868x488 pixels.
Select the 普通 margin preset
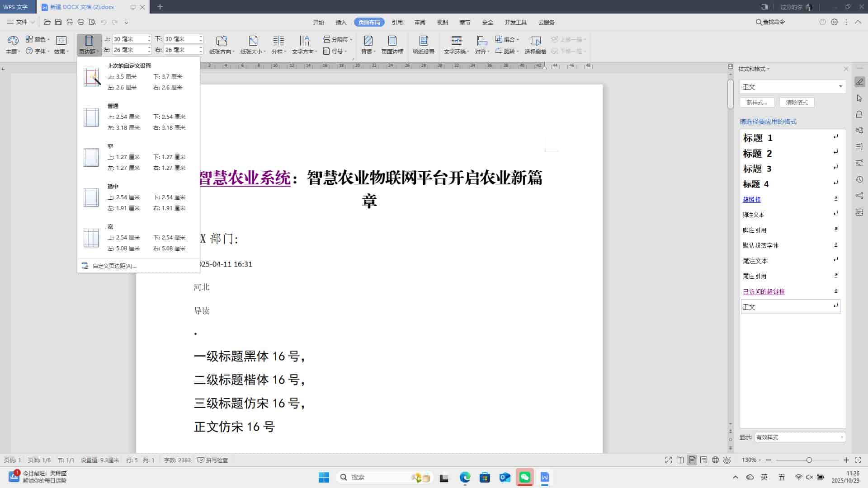pos(138,117)
